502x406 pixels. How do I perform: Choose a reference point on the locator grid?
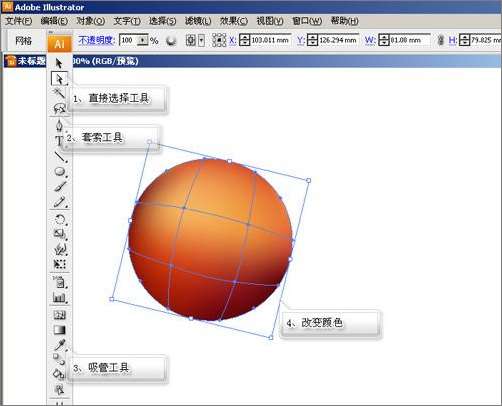click(219, 40)
